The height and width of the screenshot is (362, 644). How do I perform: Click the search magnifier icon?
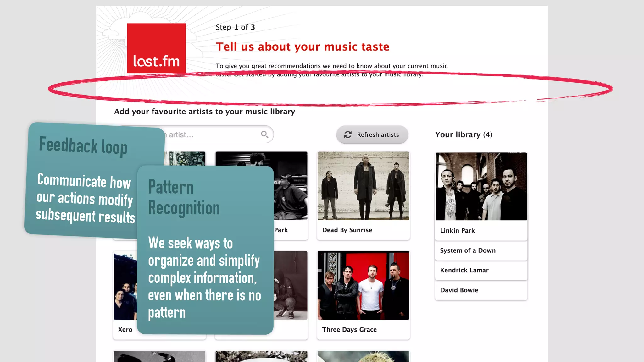click(264, 134)
